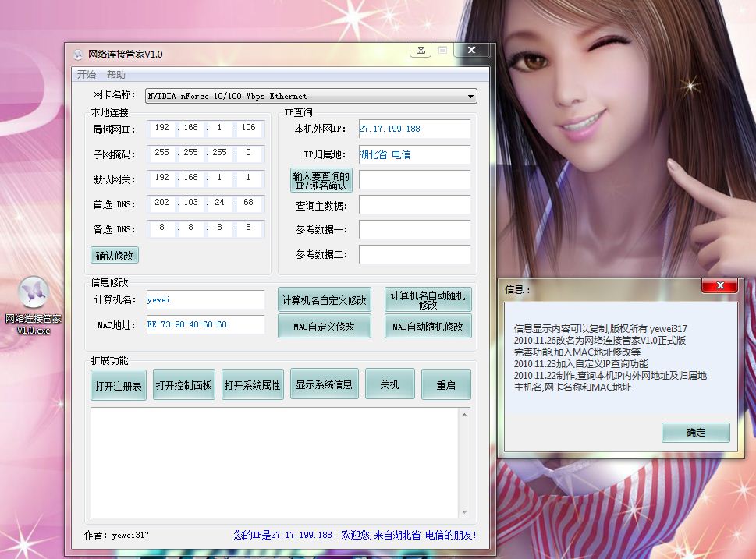The height and width of the screenshot is (559, 756).
Task: Close the 信息 dialog with red X
Action: (720, 286)
